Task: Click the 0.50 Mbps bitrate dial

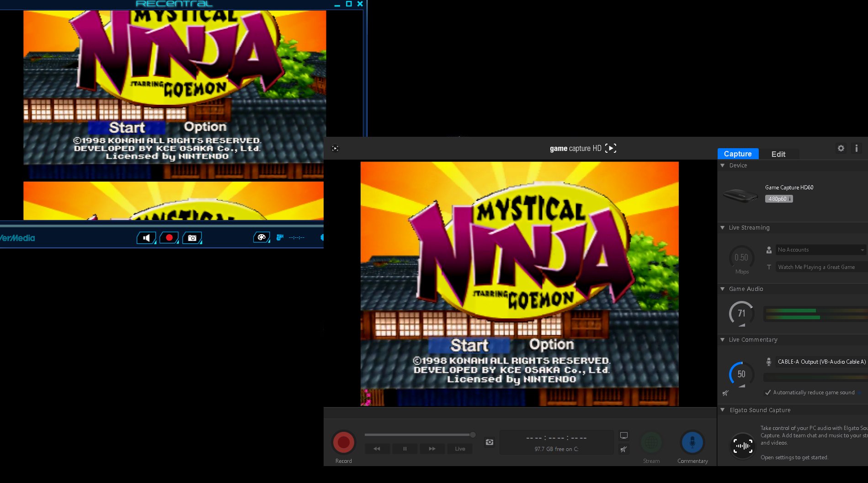Action: [741, 258]
